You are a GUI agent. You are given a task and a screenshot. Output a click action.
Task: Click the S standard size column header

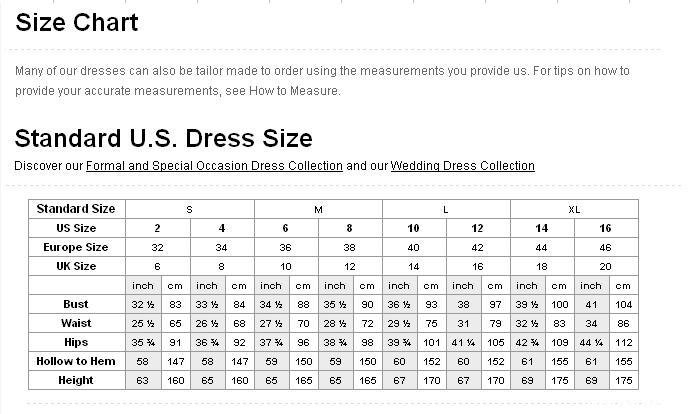(x=190, y=209)
